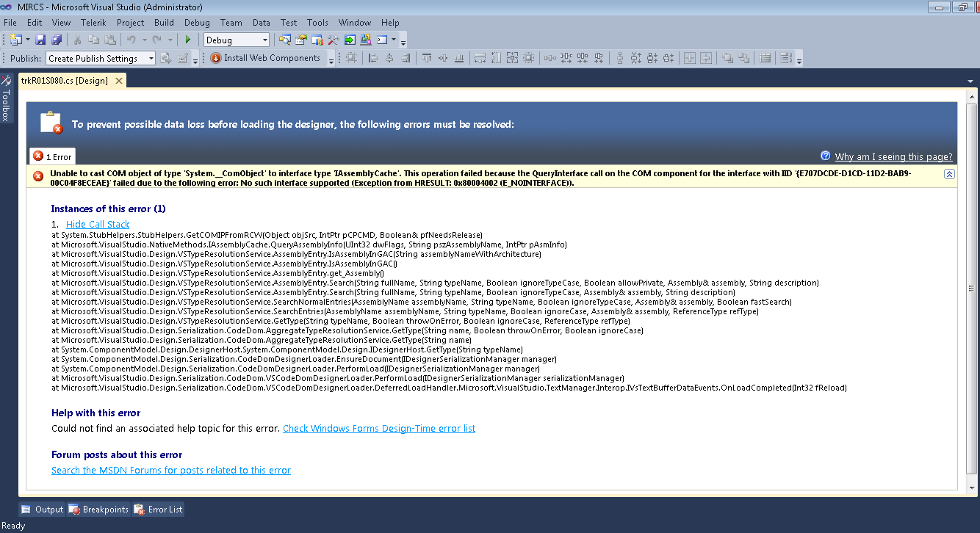Click the edit publish settings icon
980x533 pixels.
183,58
